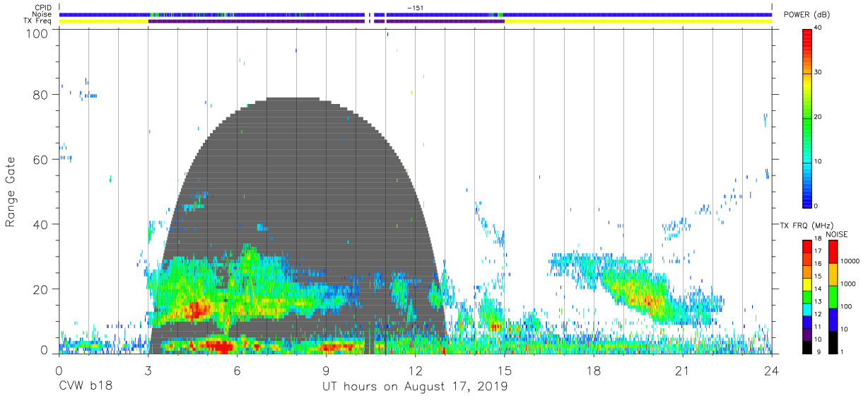Screen dimensions: 868x401
Task: Click the NOISE legend title
Action: pyautogui.click(x=837, y=235)
